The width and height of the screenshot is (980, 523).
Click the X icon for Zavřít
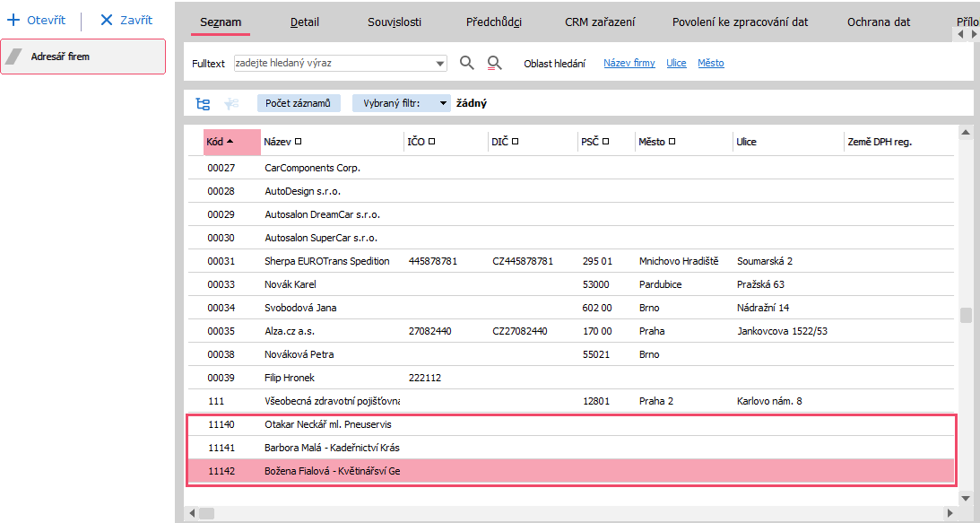[107, 20]
